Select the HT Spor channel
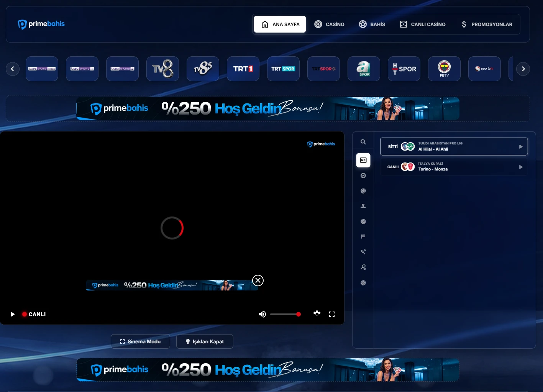Image resolution: width=543 pixels, height=392 pixels. pos(404,69)
